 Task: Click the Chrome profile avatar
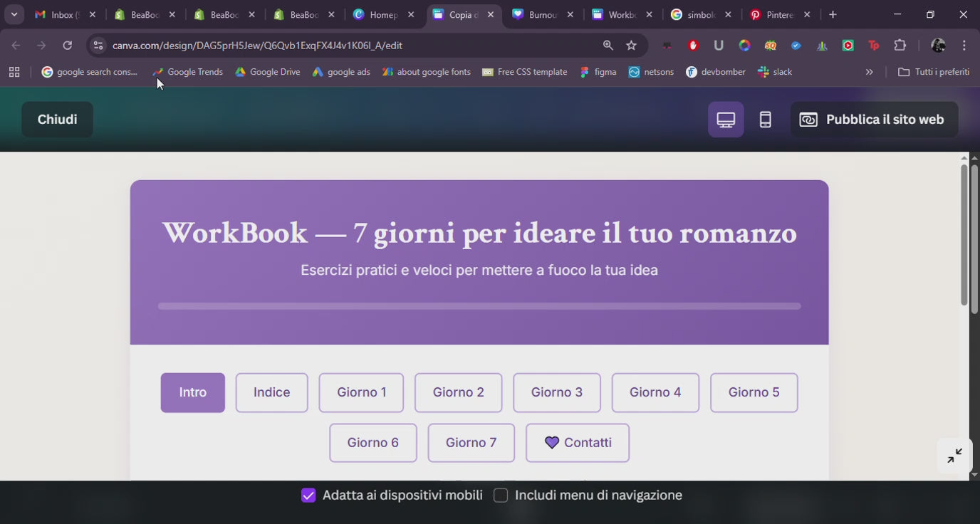point(938,45)
